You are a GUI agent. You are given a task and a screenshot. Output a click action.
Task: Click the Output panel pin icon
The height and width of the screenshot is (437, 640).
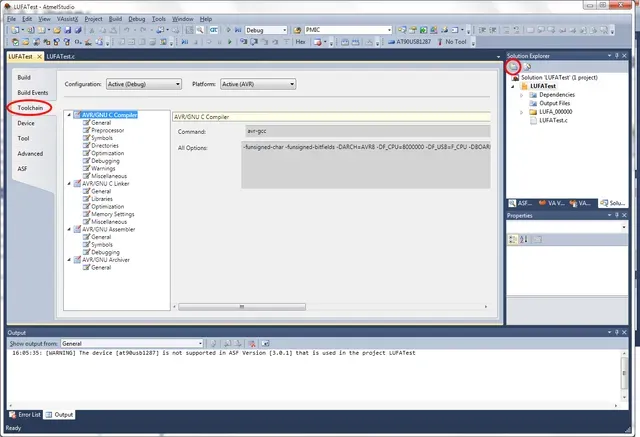point(617,332)
